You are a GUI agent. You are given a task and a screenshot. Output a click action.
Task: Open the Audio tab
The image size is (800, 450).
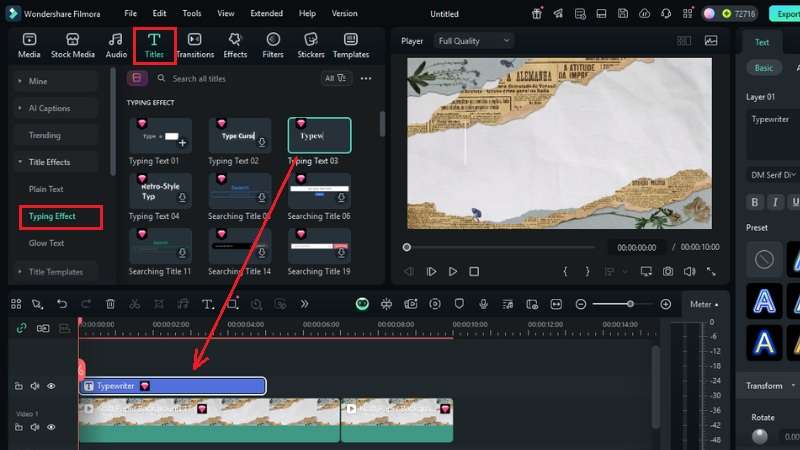click(x=116, y=45)
